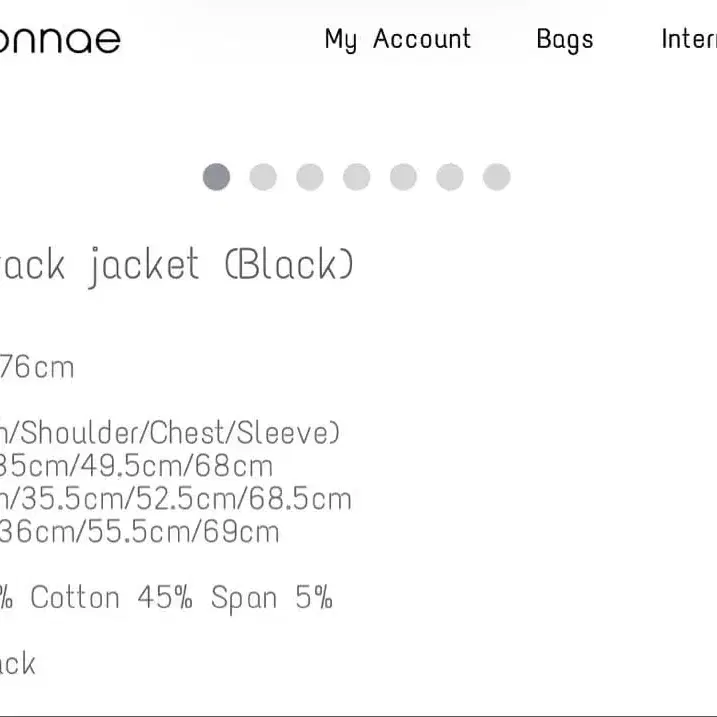The image size is (717, 717).
Task: Click the color text on the bottom line
Action: (18, 664)
